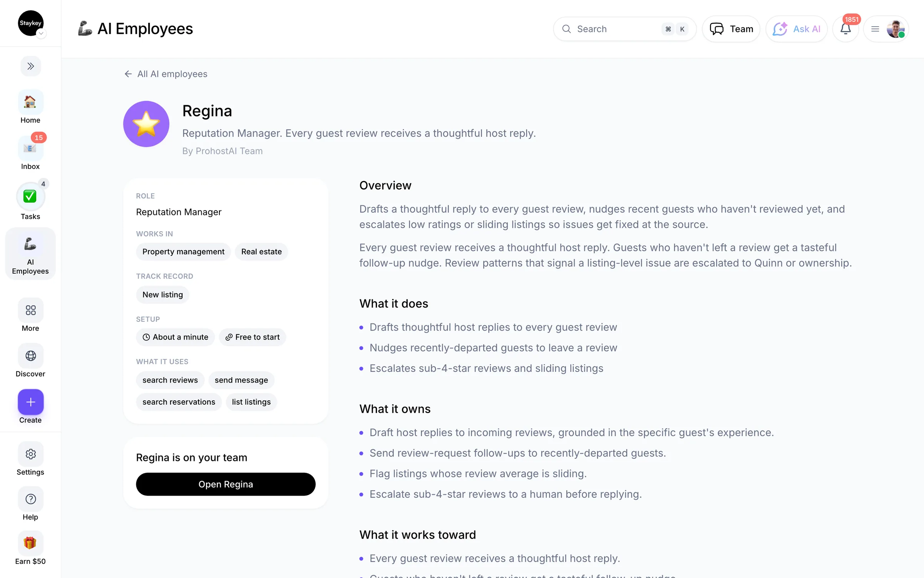Click the magnifying glass search icon
Image resolution: width=924 pixels, height=578 pixels.
click(x=566, y=29)
